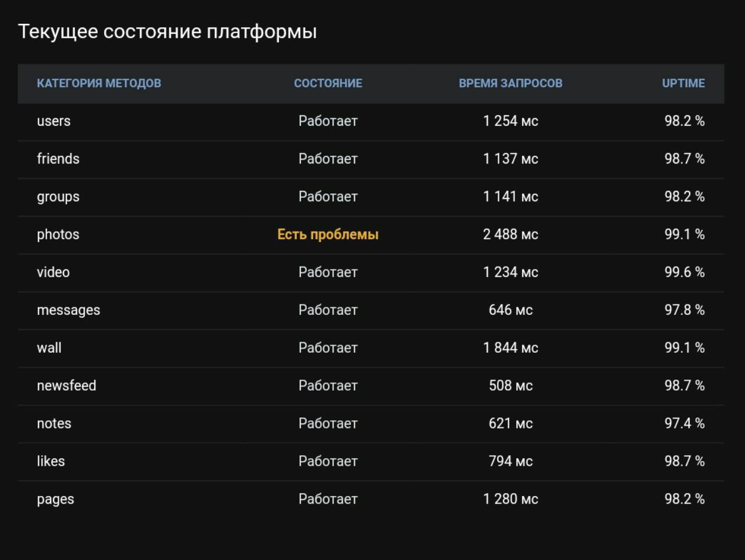Open the video method category
Image resolution: width=745 pixels, height=560 pixels.
pos(54,272)
